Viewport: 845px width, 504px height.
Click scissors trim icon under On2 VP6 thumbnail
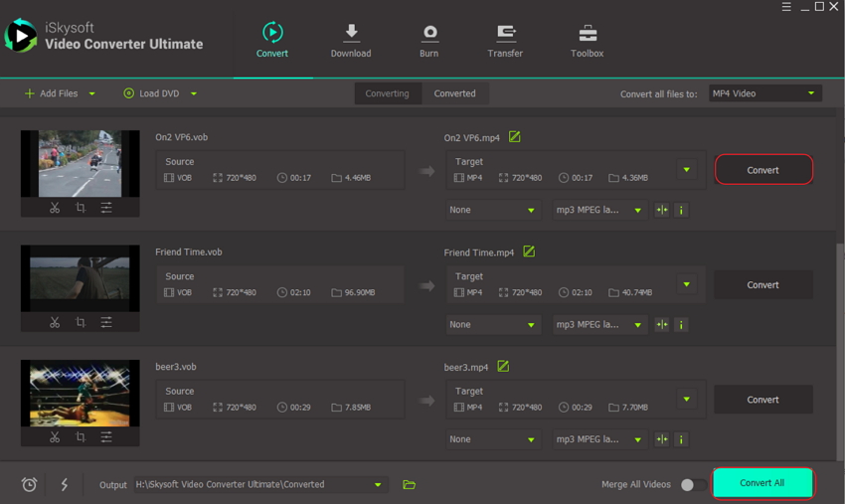(55, 208)
